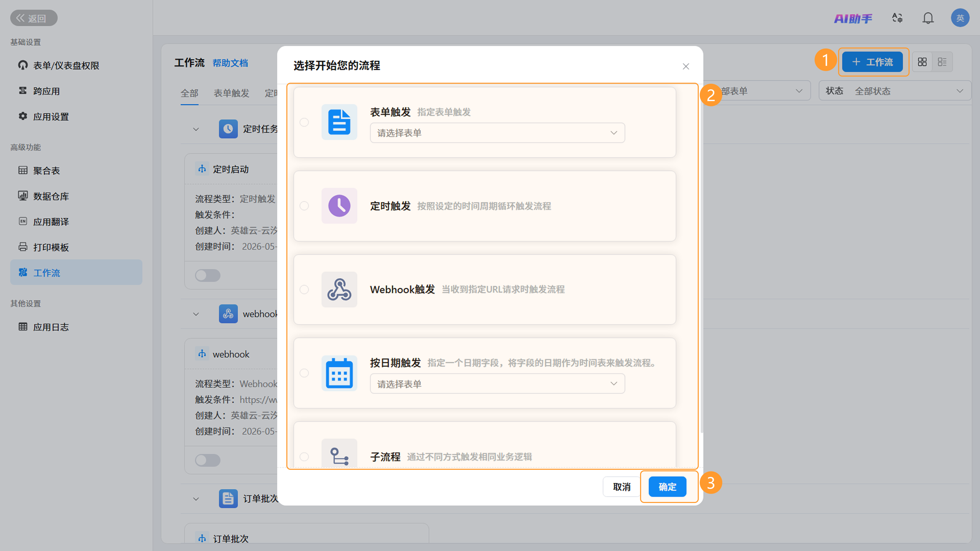This screenshot has width=980, height=551.
Task: Collapse the webhook group chevron
Action: pyautogui.click(x=196, y=314)
